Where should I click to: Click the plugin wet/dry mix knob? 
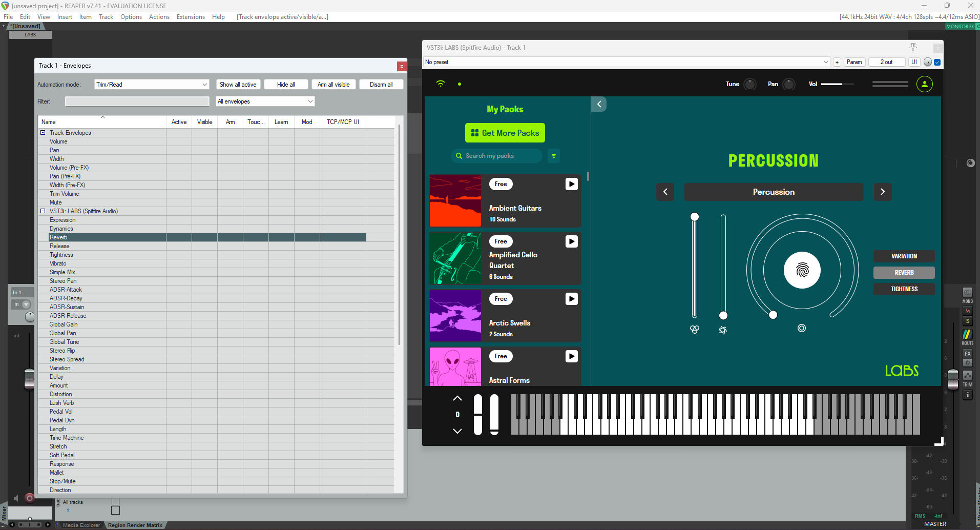coord(928,62)
